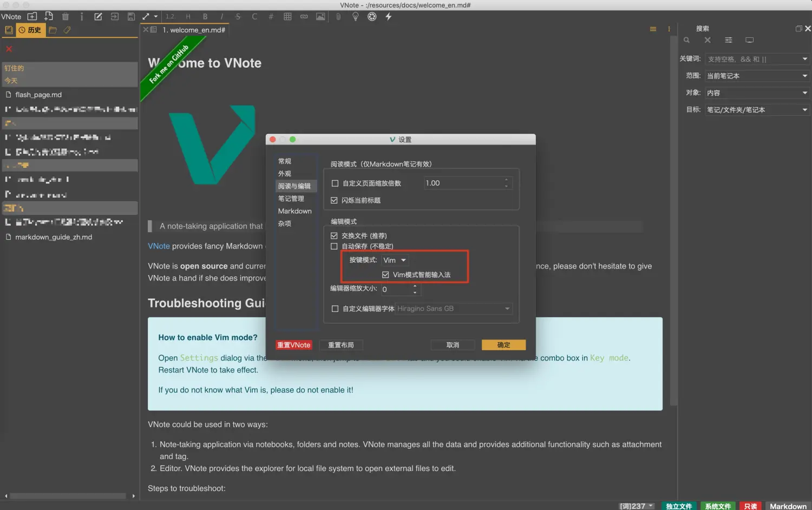Click the edit note pencil icon
The image size is (812, 510).
tap(98, 17)
